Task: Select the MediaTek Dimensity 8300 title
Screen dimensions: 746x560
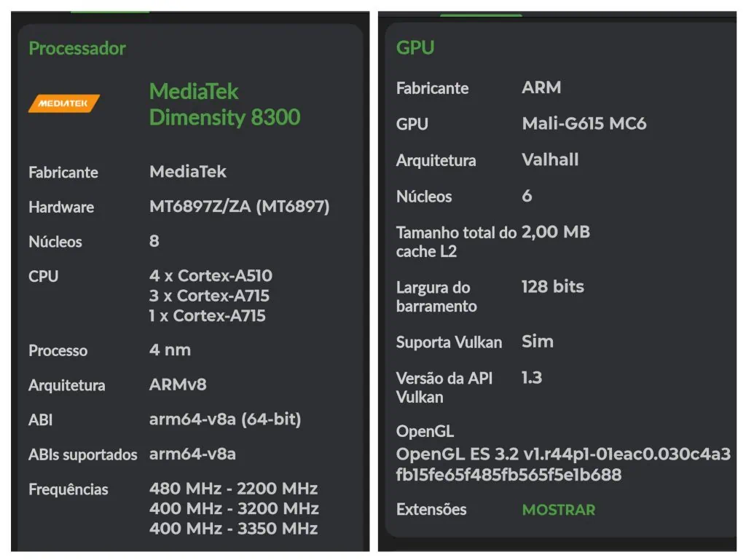Action: click(x=224, y=104)
